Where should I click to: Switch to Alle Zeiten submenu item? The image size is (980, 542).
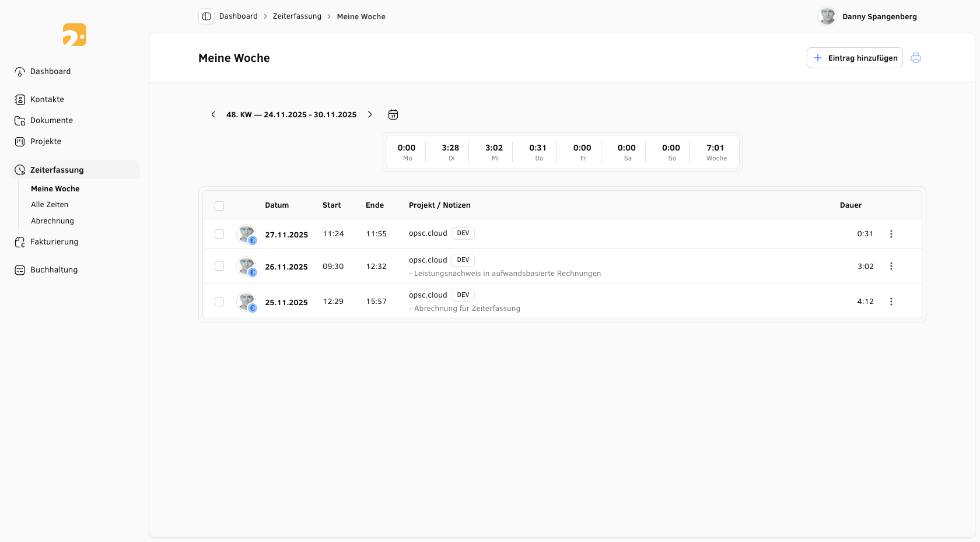tap(50, 205)
